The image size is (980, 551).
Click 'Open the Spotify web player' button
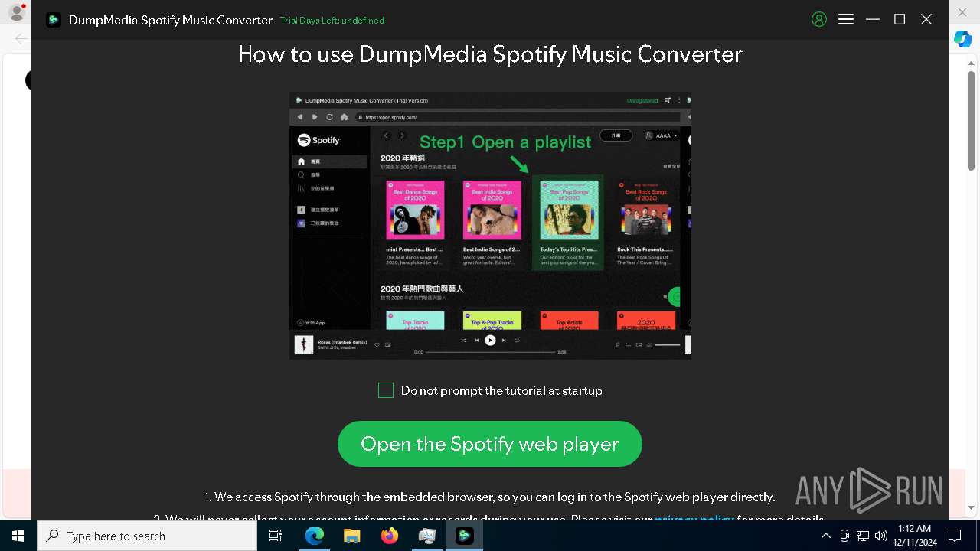[490, 444]
